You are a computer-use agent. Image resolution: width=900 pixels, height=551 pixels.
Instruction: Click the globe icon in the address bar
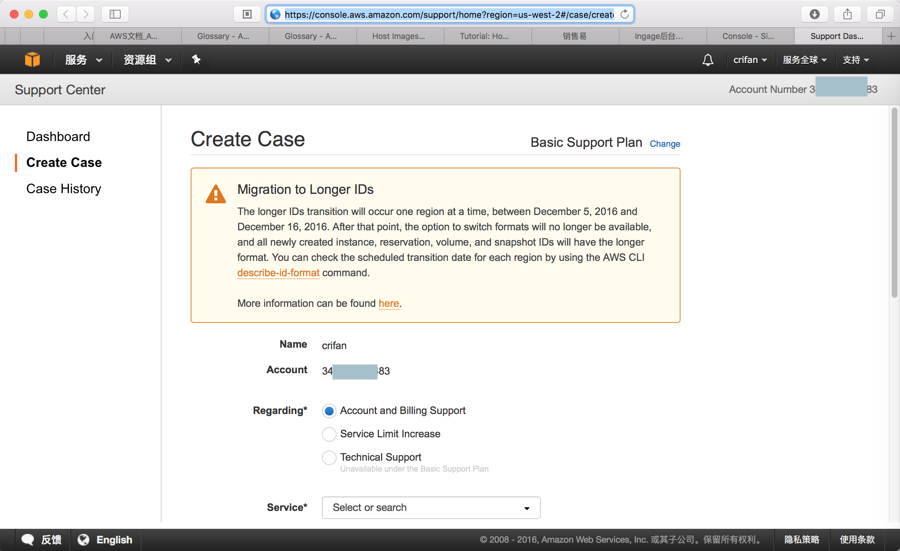pos(276,14)
